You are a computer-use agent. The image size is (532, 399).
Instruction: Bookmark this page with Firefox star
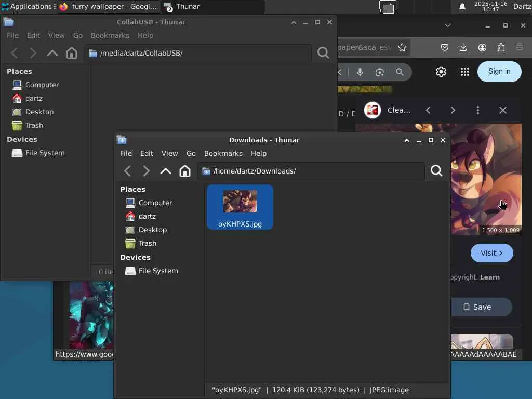[x=402, y=47]
